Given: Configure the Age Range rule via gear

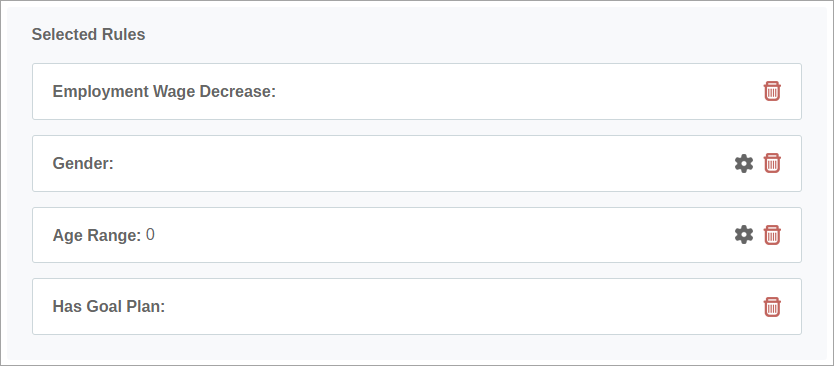Looking at the screenshot, I should pyautogui.click(x=744, y=235).
